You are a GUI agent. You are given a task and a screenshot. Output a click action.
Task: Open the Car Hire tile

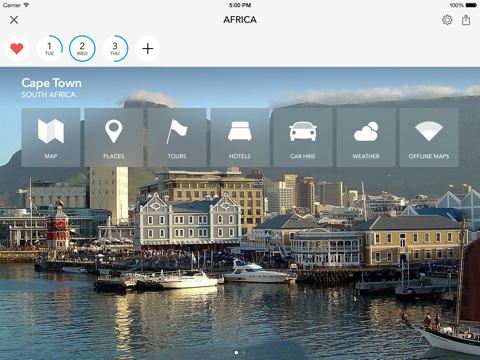(303, 137)
